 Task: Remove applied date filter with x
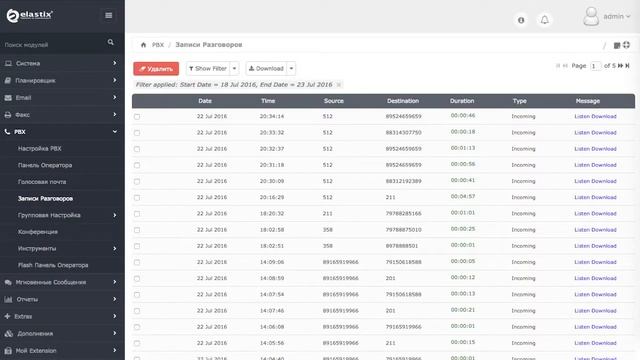(x=338, y=85)
